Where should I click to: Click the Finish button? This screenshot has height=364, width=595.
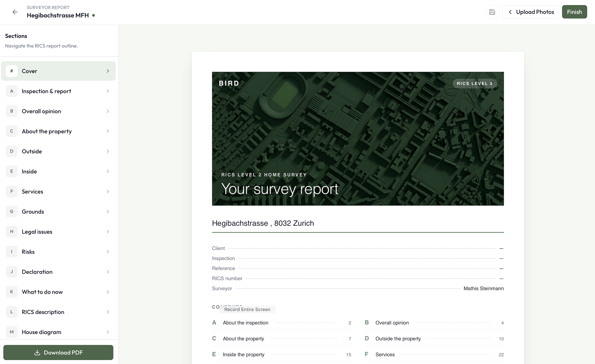point(574,12)
